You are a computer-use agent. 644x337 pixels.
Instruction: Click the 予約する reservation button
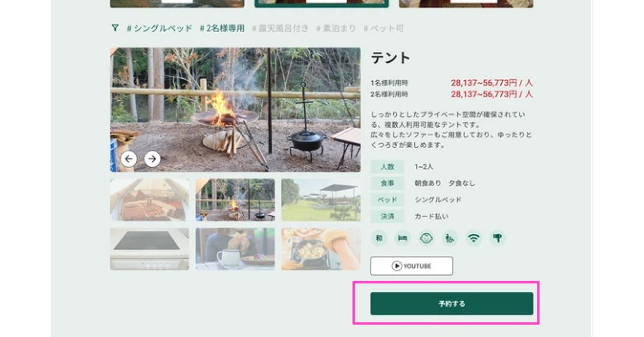click(452, 304)
